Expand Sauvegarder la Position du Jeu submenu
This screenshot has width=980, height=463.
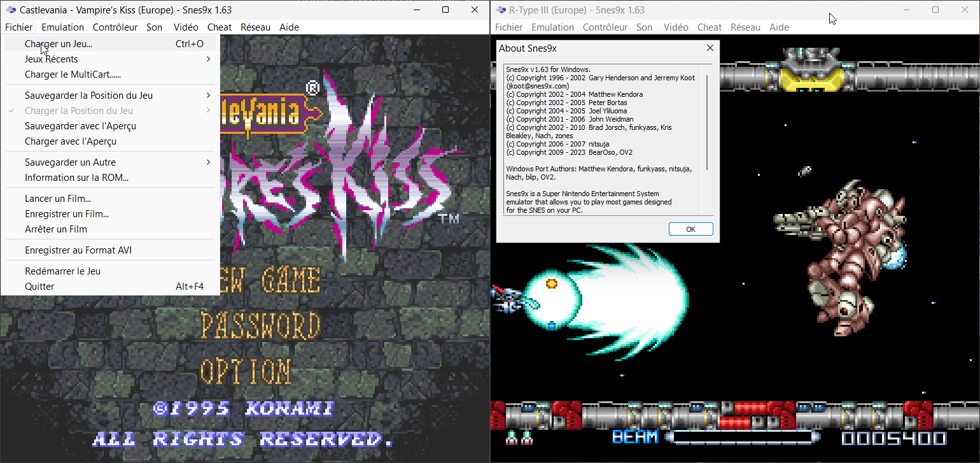[x=110, y=96]
